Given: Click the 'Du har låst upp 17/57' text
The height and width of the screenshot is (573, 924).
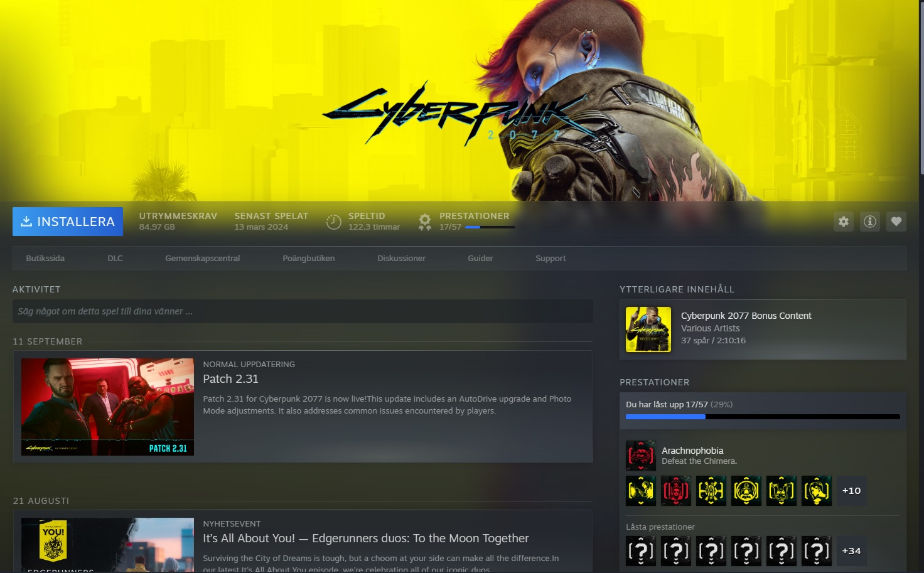Looking at the screenshot, I should coord(667,405).
